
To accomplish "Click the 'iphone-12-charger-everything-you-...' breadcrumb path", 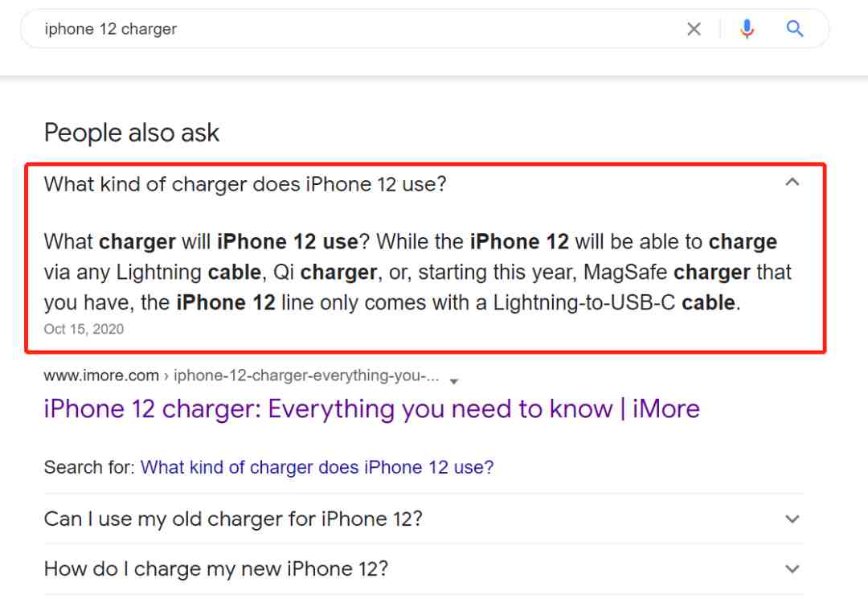I will (307, 375).
